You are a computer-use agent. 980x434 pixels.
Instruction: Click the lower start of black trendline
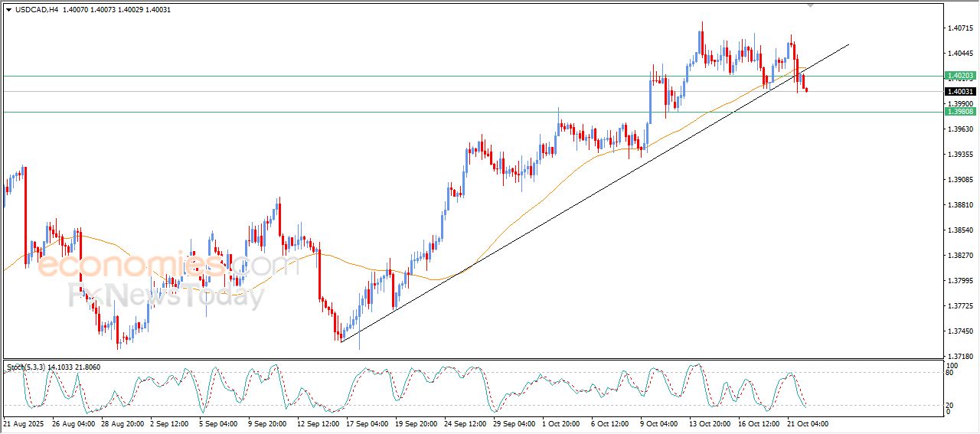[x=341, y=341]
